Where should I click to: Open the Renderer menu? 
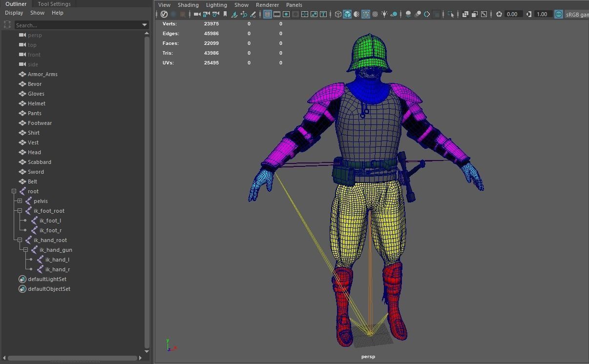pos(267,5)
